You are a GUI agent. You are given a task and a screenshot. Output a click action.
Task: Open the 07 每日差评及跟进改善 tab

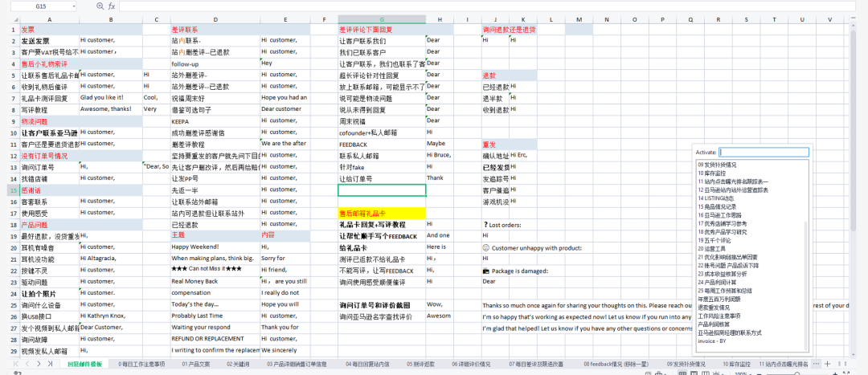[x=536, y=364]
